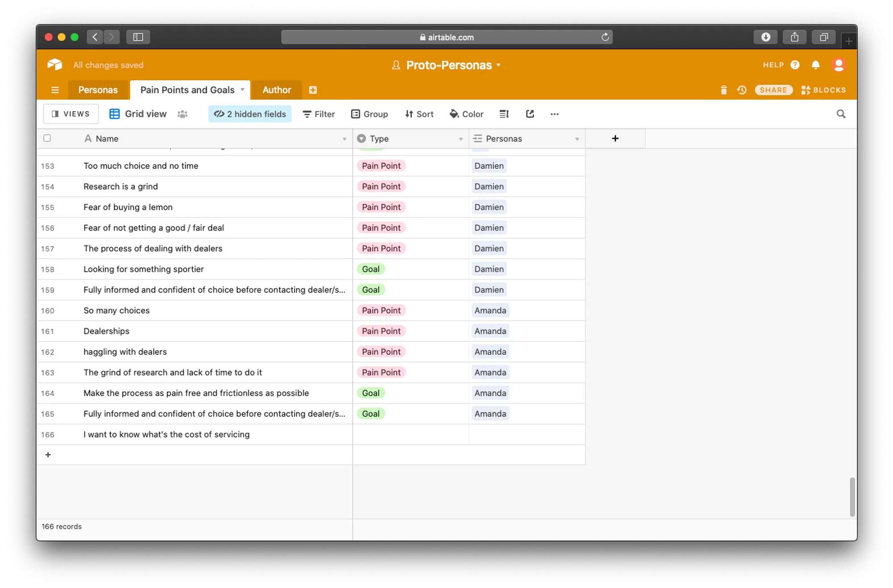
Task: Click the add table plus icon
Action: coord(313,90)
